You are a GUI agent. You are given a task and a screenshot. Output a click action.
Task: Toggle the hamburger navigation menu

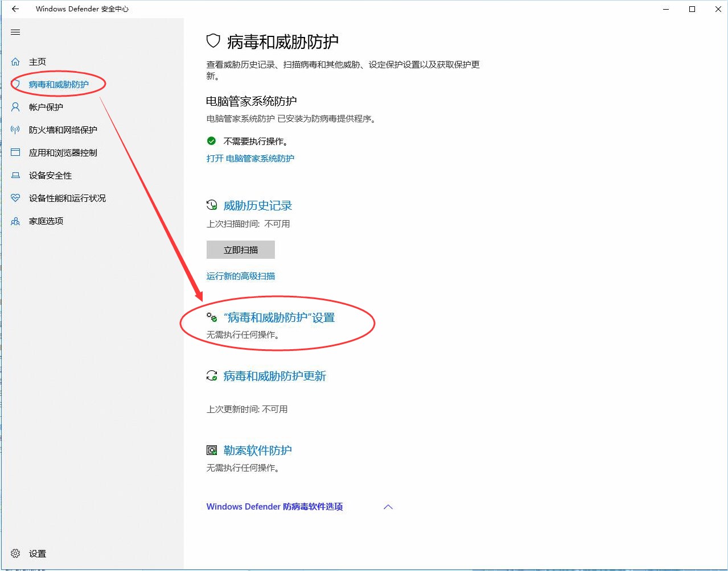click(x=15, y=32)
